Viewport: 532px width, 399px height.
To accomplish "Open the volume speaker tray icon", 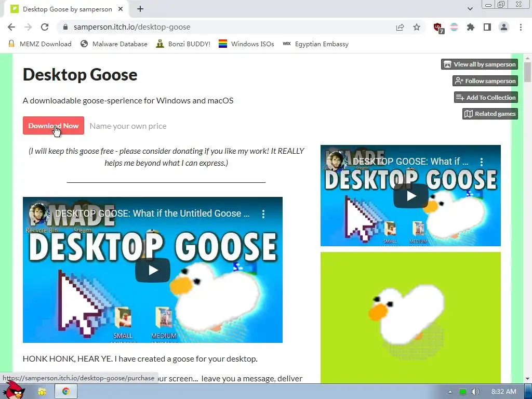I will point(475,392).
